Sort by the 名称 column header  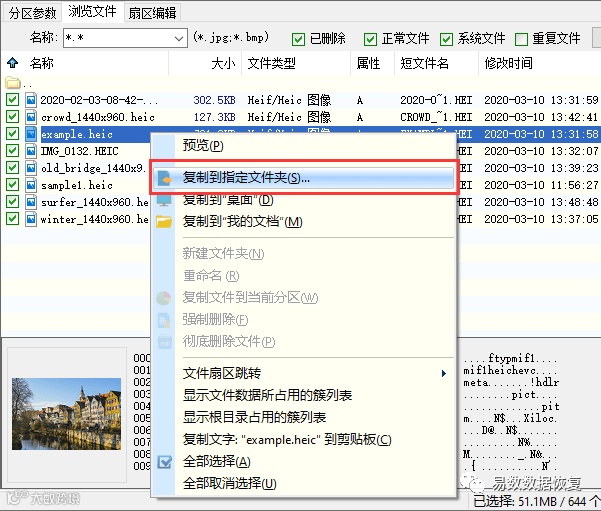pyautogui.click(x=41, y=63)
